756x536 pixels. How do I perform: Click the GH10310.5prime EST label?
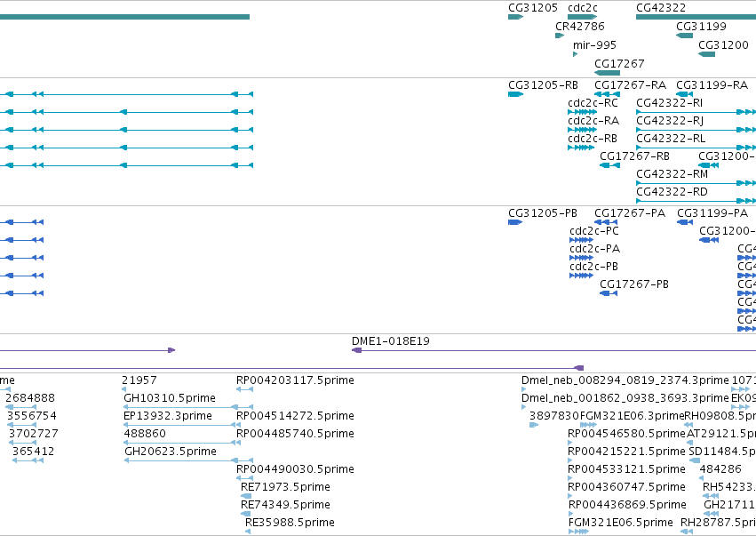[170, 398]
